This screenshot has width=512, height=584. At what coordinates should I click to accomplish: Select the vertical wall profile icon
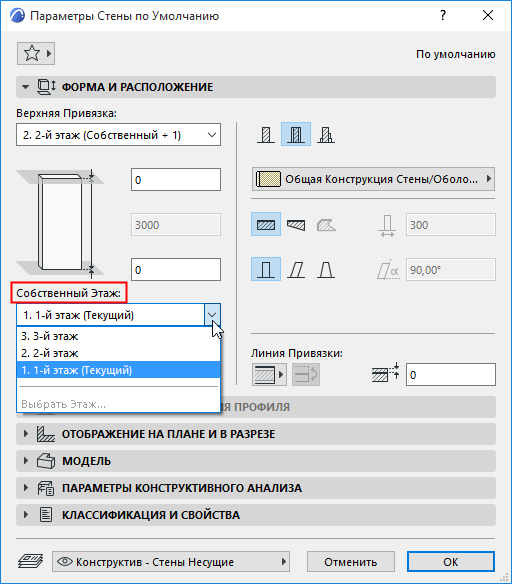[266, 269]
